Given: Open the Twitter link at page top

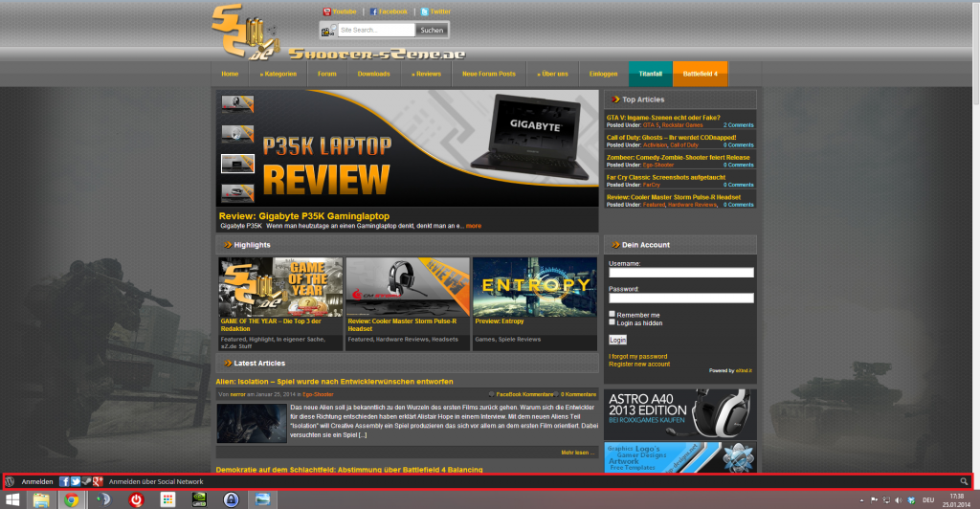Looking at the screenshot, I should [x=435, y=11].
